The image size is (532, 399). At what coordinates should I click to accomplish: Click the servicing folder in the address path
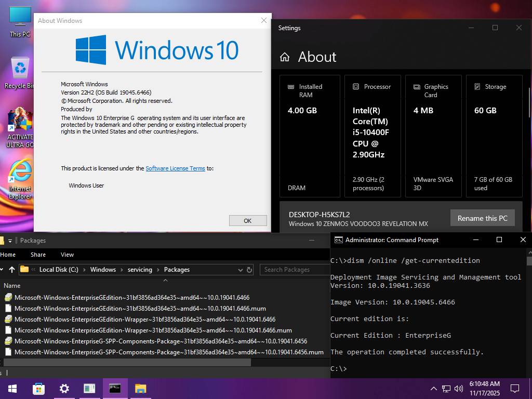point(140,270)
